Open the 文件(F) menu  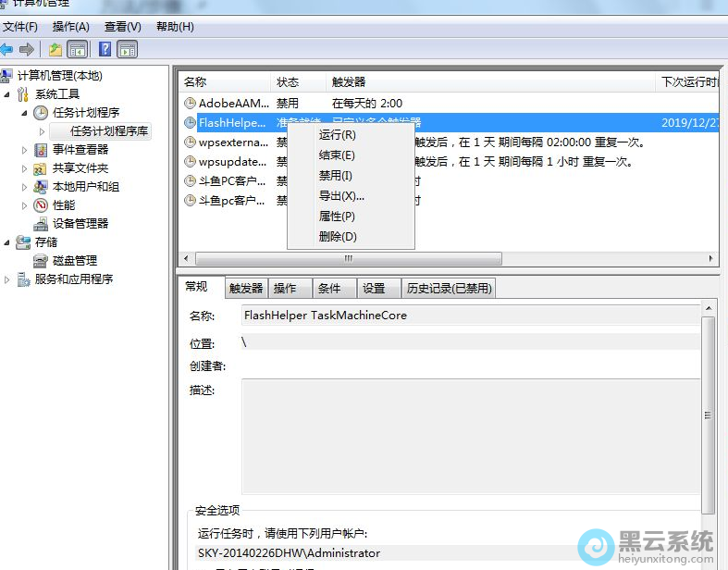[20, 27]
